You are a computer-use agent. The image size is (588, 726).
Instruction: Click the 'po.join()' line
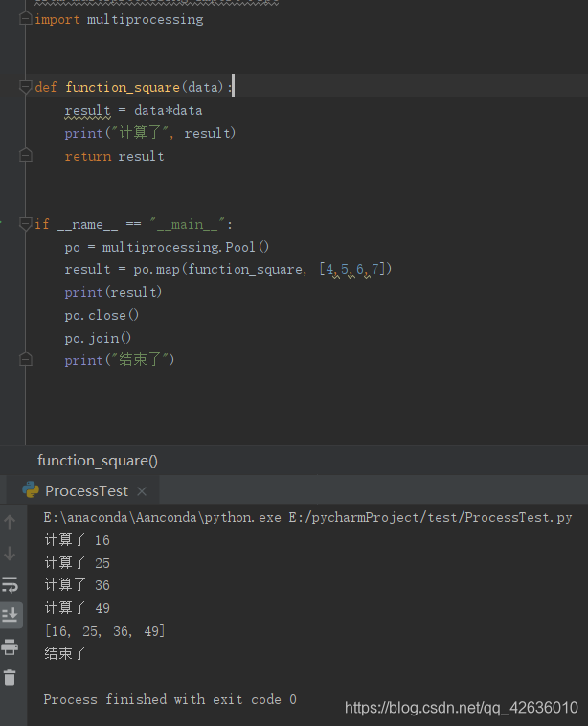98,338
